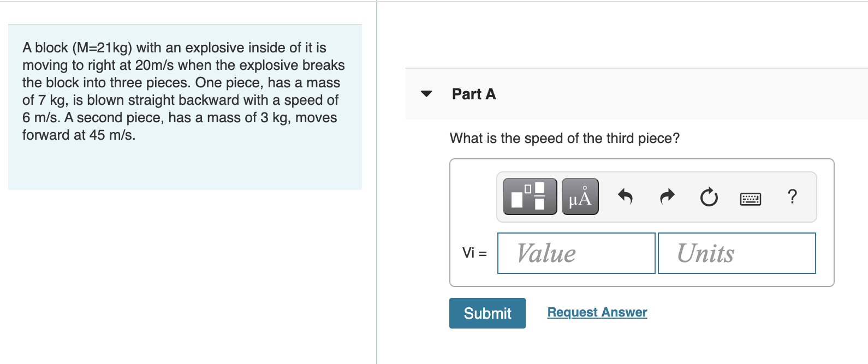Viewport: 868px width, 364px height.
Task: Redo the last undone change
Action: 666,196
